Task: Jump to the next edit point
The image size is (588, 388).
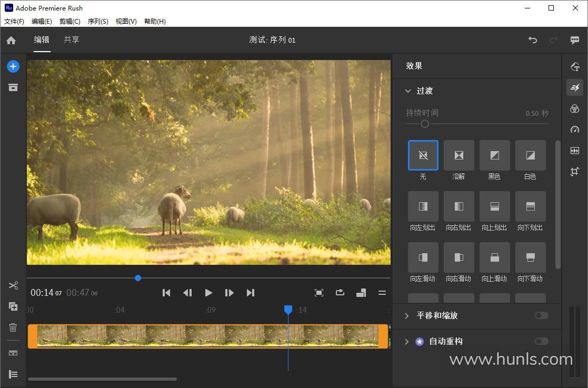Action: tap(251, 293)
